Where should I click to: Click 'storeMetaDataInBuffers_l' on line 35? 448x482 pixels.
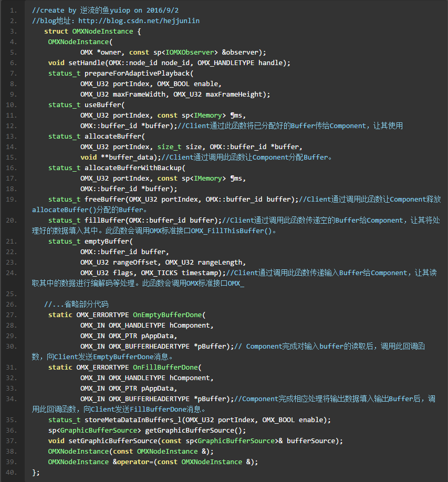[133, 420]
